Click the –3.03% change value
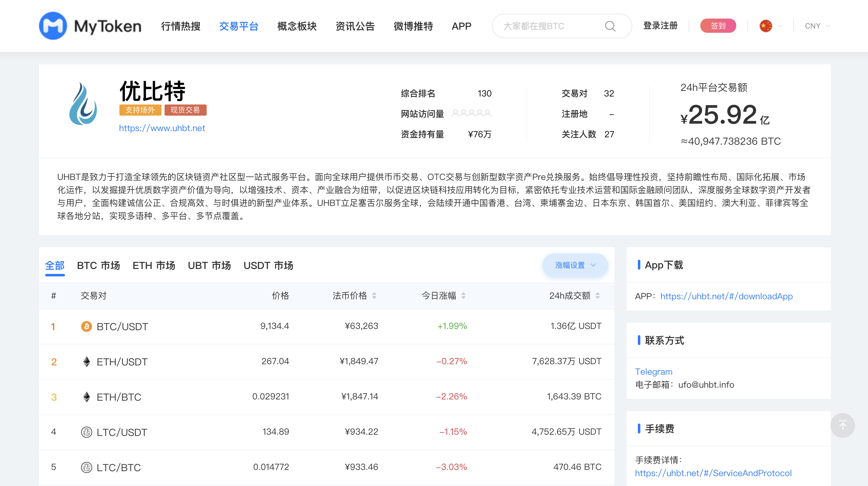Image resolution: width=868 pixels, height=486 pixels. point(452,467)
